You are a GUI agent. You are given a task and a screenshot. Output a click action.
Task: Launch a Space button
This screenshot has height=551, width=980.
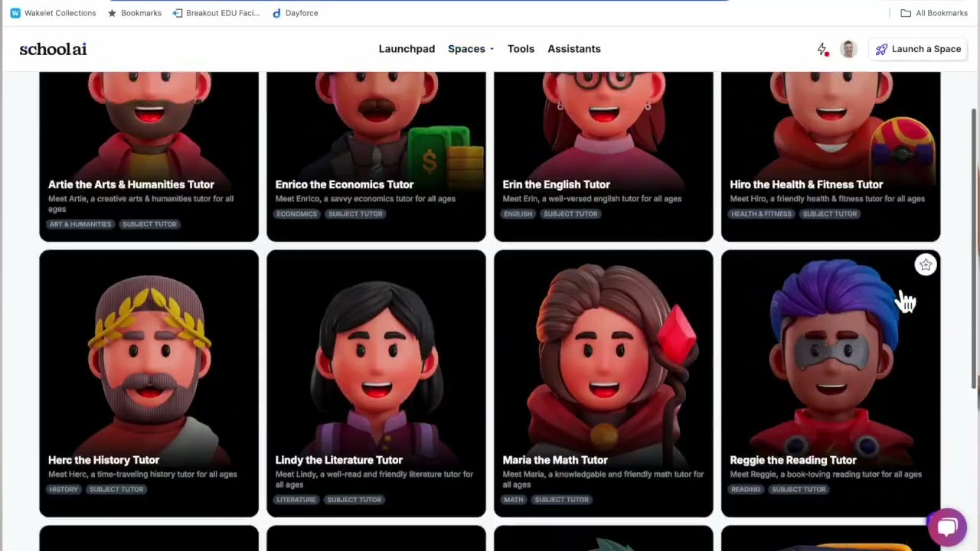pyautogui.click(x=918, y=49)
